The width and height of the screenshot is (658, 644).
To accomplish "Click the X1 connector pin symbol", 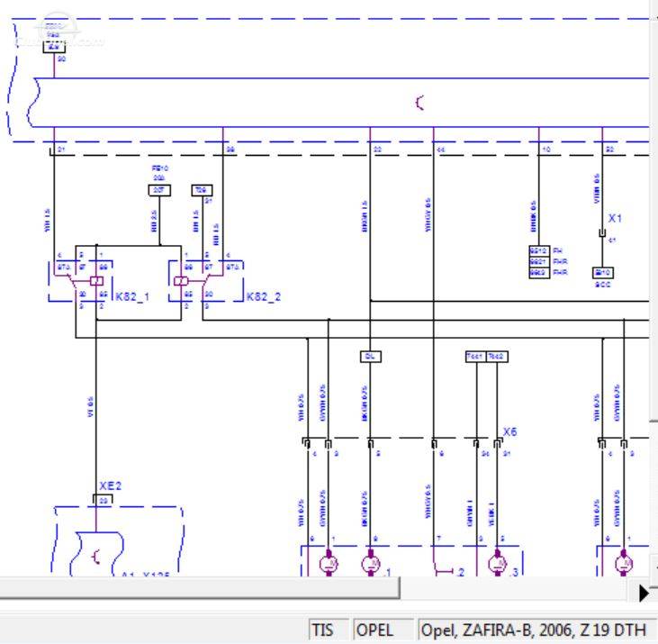I will click(x=602, y=233).
